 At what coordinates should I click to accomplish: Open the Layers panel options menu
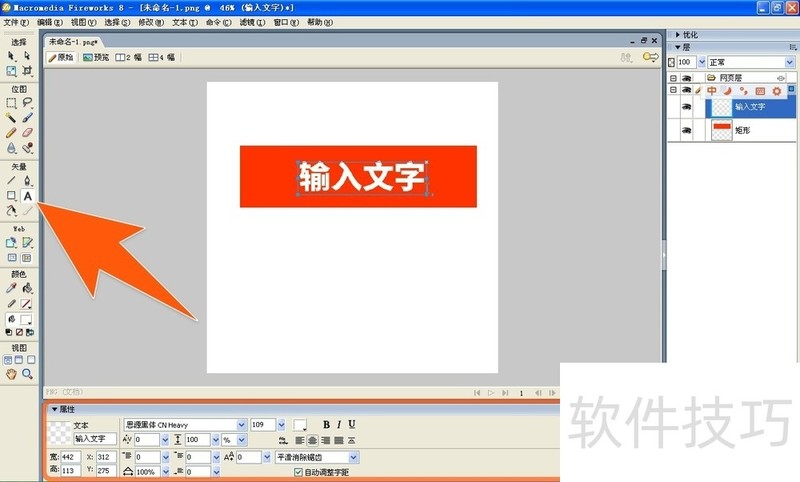click(x=792, y=47)
